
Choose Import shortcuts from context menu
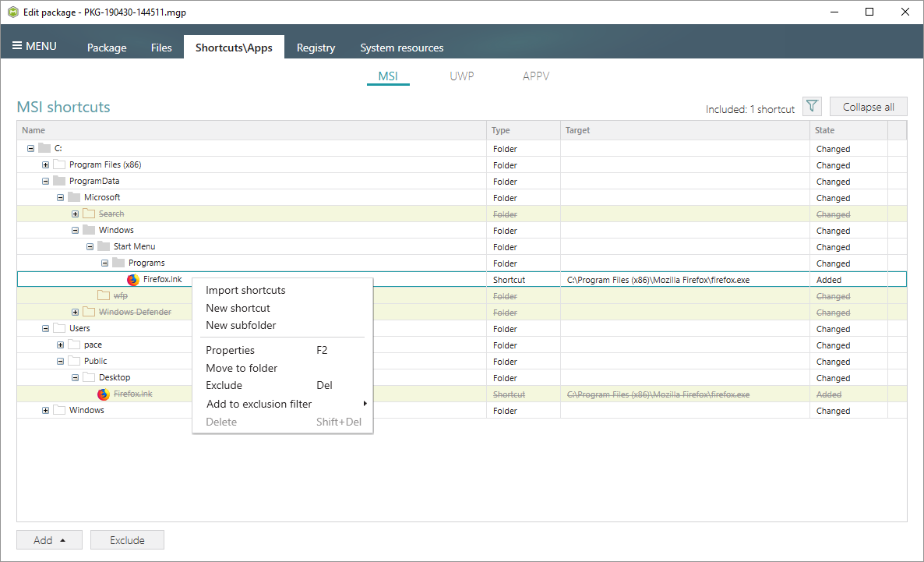[x=283, y=290]
